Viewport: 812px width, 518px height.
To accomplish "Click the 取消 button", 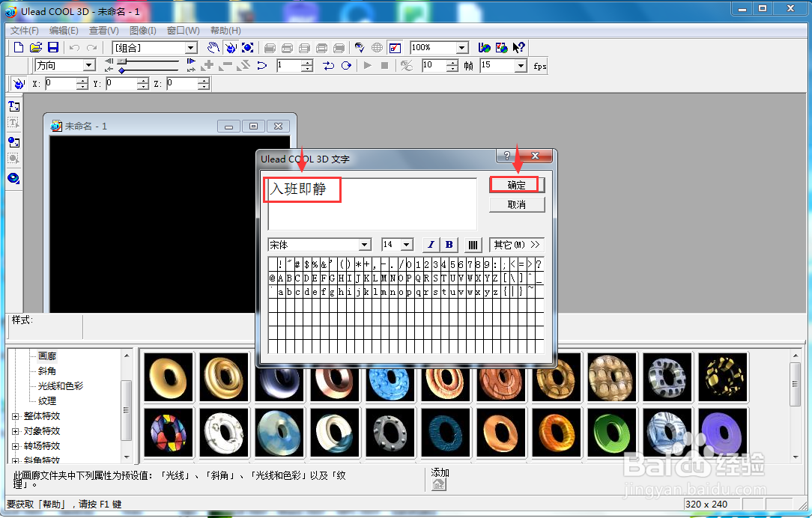I will point(516,204).
